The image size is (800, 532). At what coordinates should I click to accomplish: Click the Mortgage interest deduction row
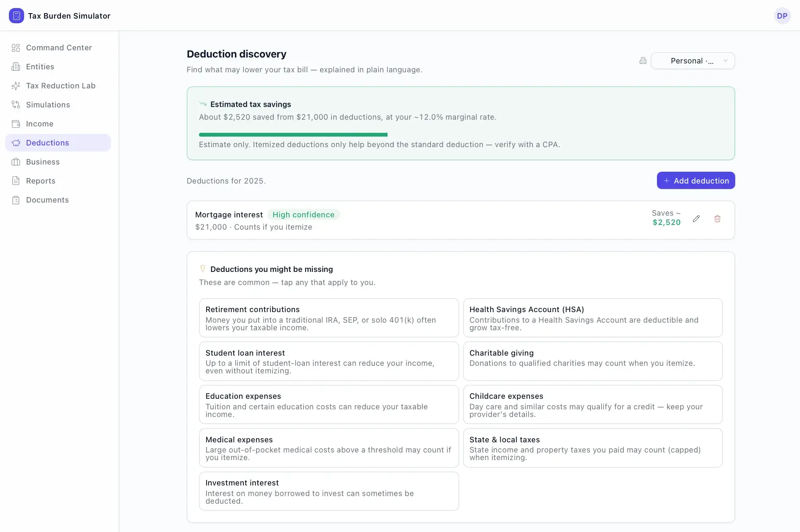(461, 220)
